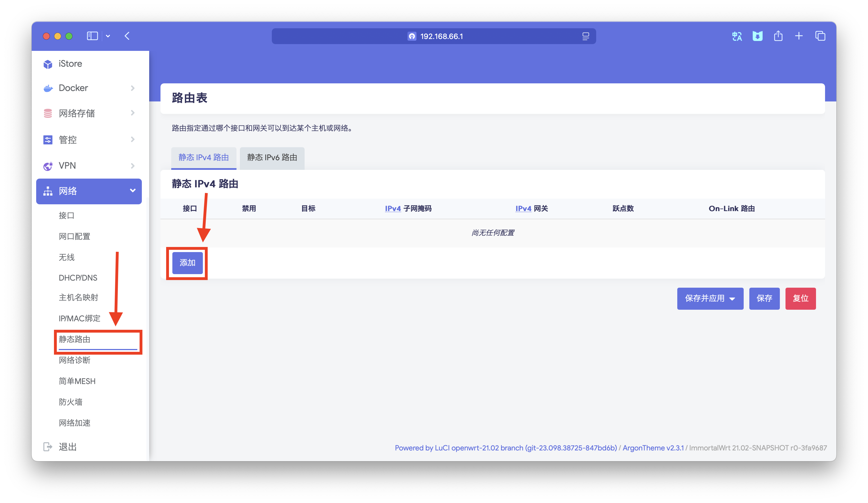Click the Share icon in toolbar

click(778, 36)
